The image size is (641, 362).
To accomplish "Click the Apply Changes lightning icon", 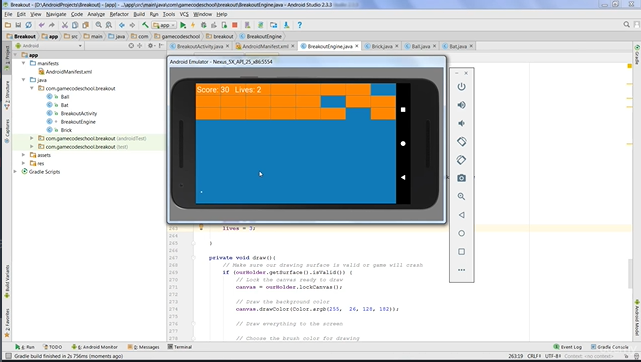I will pos(193,25).
